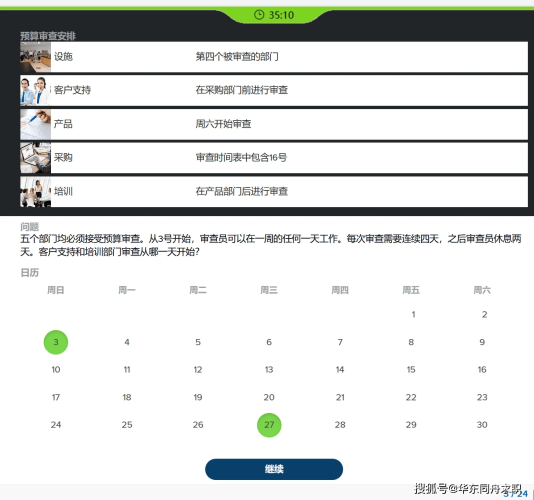Image resolution: width=534 pixels, height=500 pixels.
Task: Click the 设施 department label
Action: pyautogui.click(x=63, y=57)
